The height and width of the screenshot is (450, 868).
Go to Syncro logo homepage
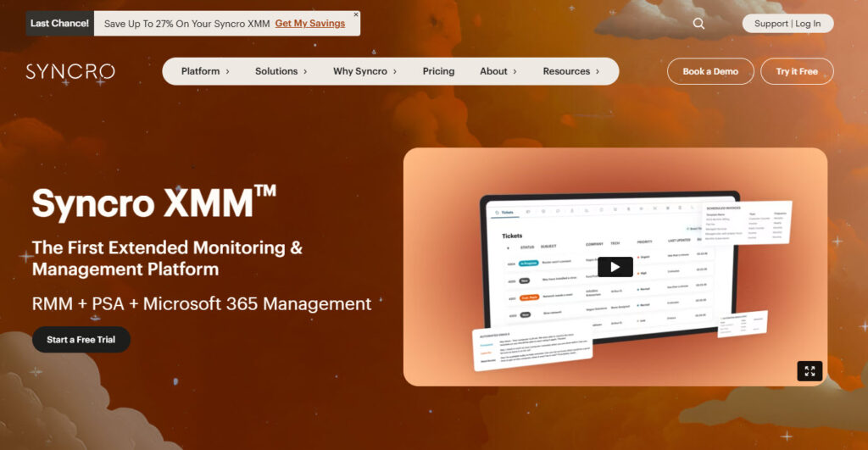tap(70, 71)
